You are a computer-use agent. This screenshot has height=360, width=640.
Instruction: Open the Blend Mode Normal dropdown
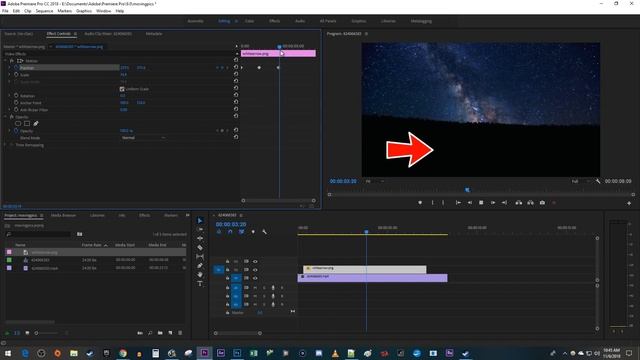click(x=144, y=138)
